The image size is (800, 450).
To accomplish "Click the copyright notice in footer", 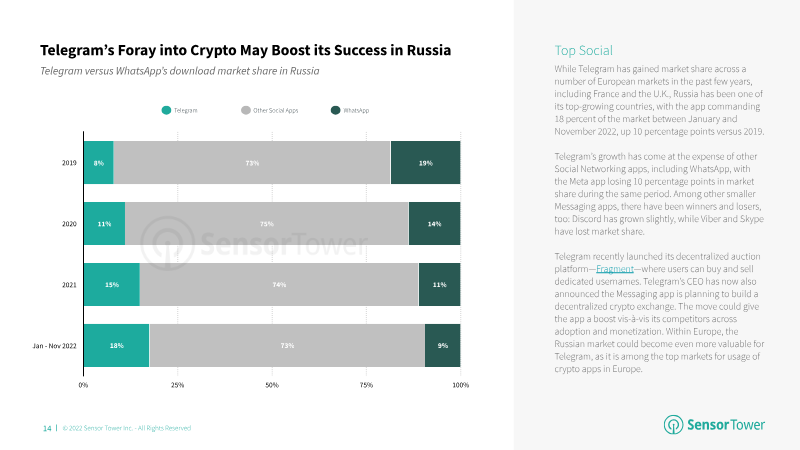I will click(x=127, y=428).
